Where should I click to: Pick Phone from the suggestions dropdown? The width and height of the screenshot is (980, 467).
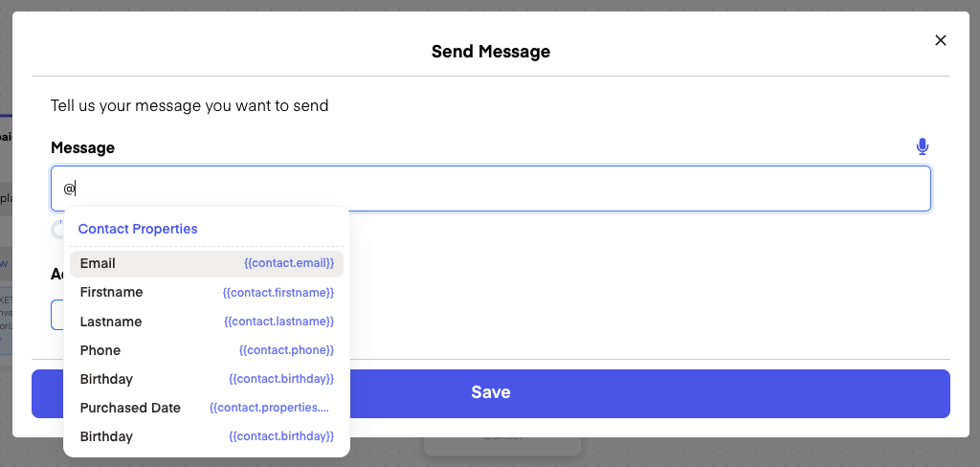tap(100, 350)
